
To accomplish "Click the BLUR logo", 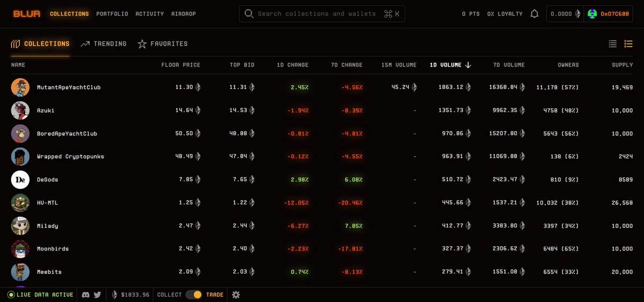I will tap(27, 13).
